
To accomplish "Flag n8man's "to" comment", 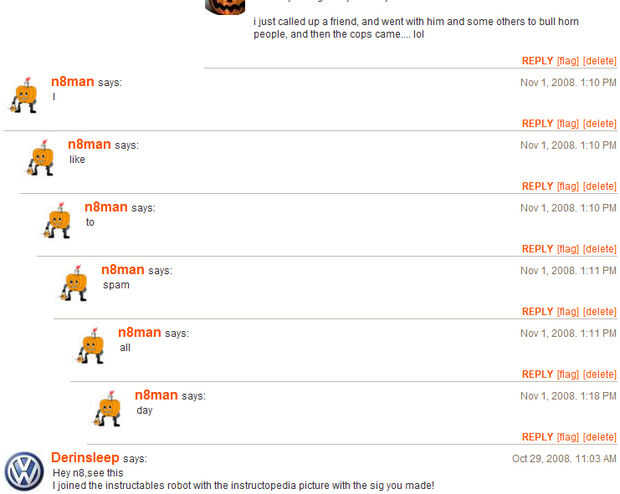I will [x=567, y=249].
